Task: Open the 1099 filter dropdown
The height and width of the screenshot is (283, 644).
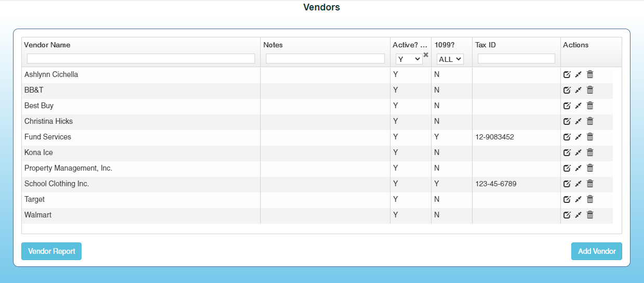Action: click(450, 59)
